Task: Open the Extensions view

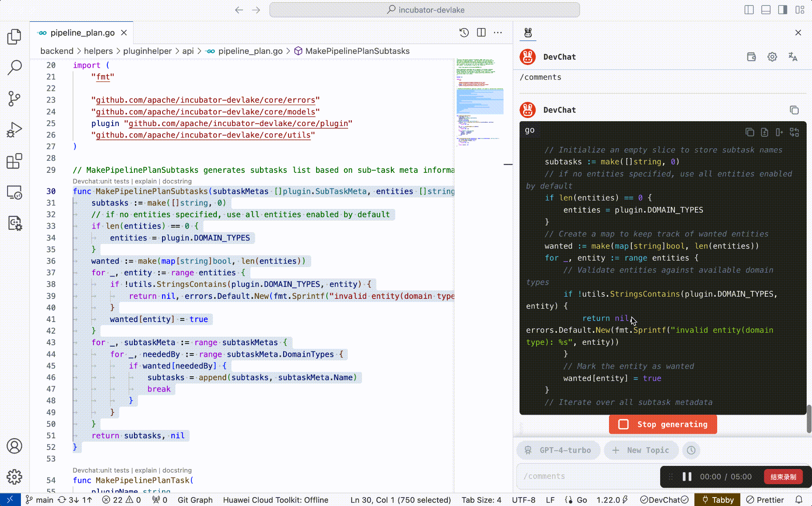Action: click(x=14, y=161)
